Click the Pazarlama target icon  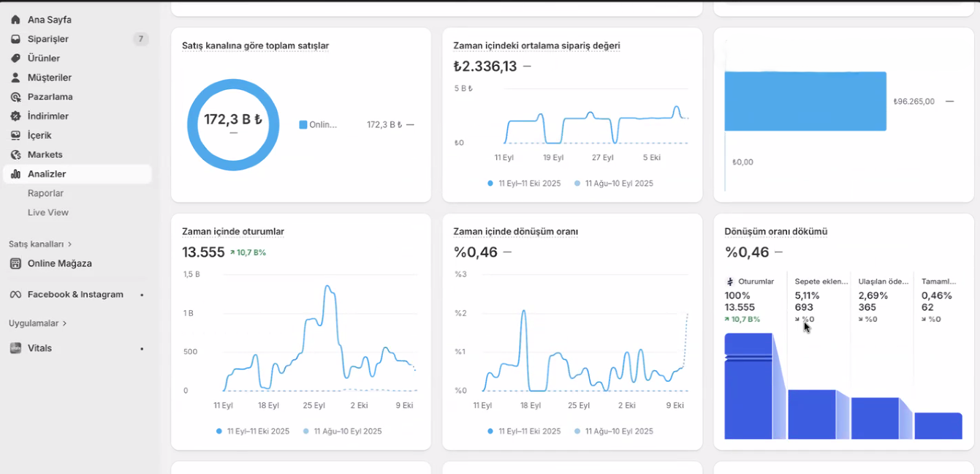pyautogui.click(x=15, y=97)
